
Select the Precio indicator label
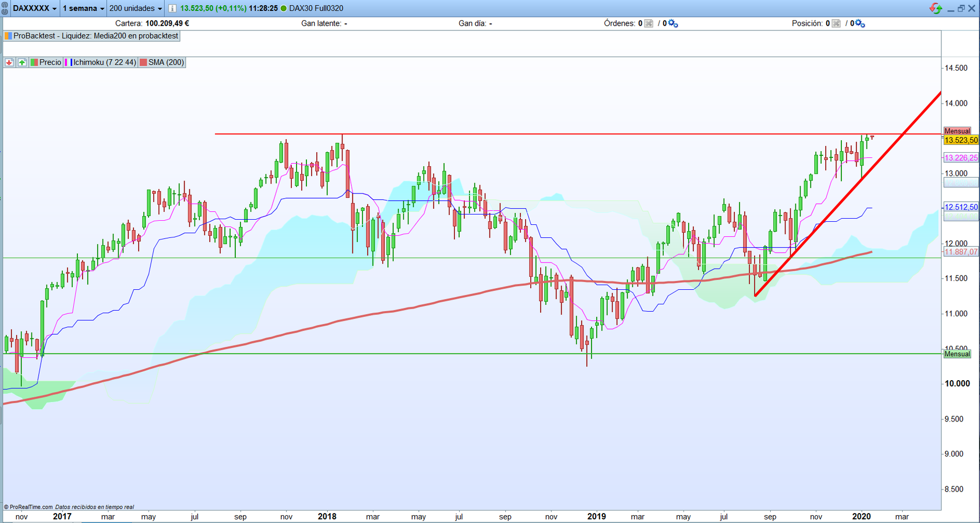pos(47,62)
